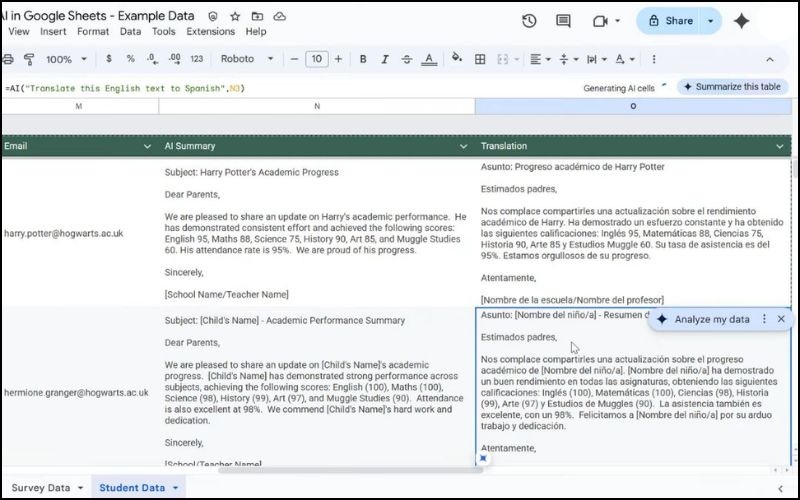Toggle italic formatting
The image size is (800, 500).
(384, 59)
